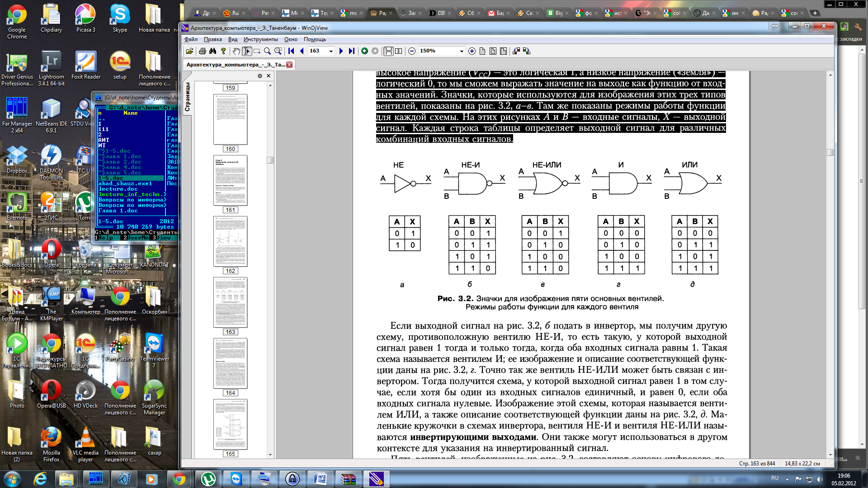Jump to the last page
This screenshot has height=488, width=868.
(x=351, y=51)
